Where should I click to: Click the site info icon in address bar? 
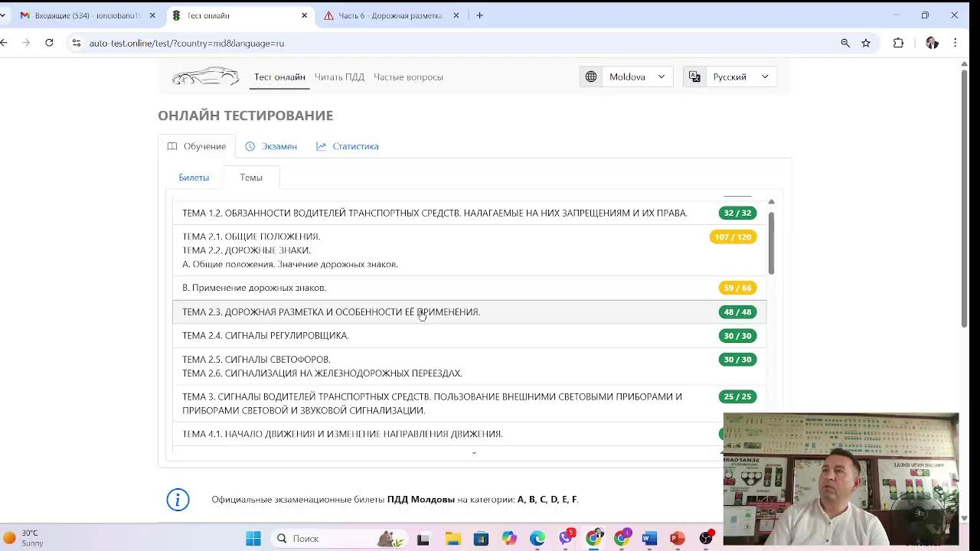click(76, 43)
